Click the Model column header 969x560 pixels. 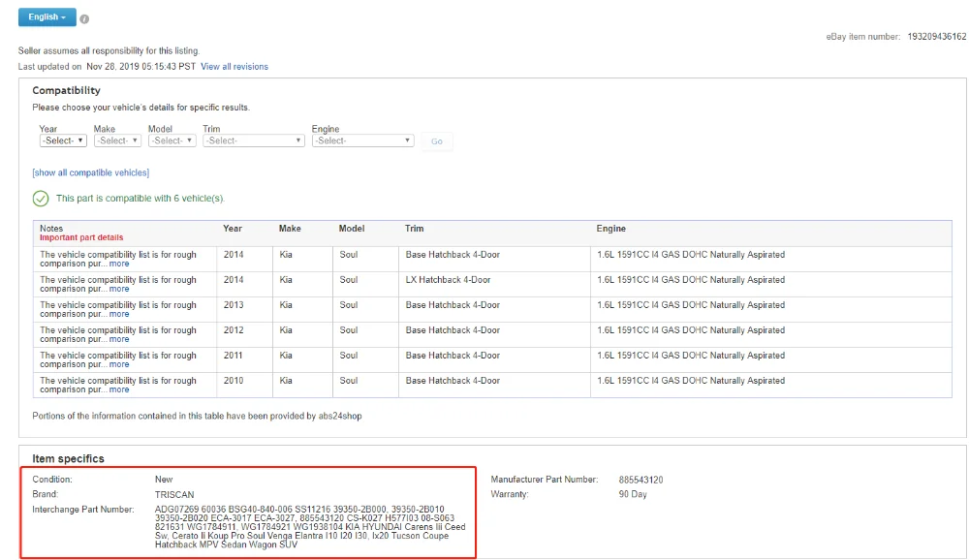point(352,229)
